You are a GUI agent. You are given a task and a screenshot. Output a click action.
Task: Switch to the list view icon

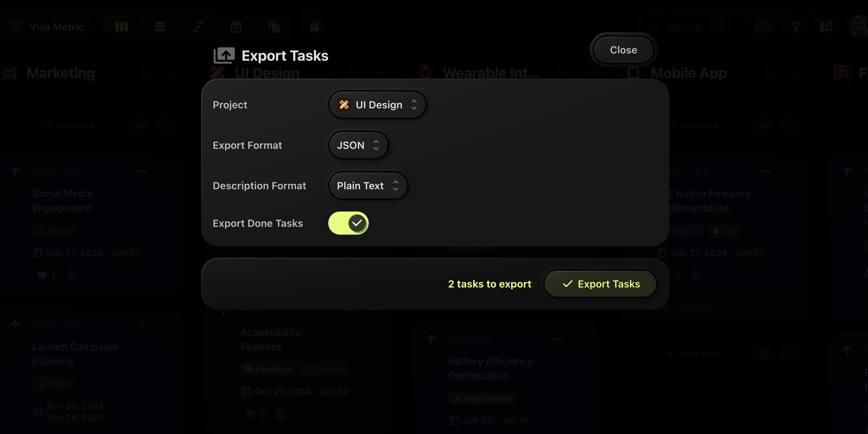coord(160,27)
